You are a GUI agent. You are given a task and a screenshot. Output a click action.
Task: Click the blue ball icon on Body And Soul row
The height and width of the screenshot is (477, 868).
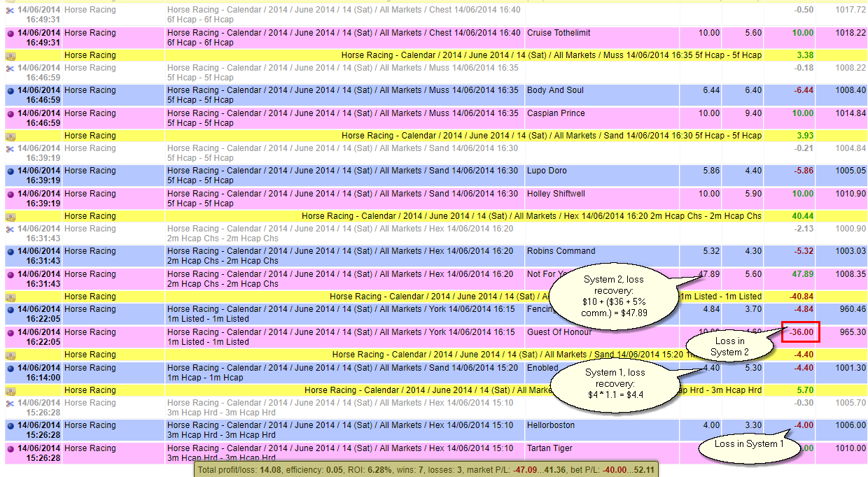coord(10,90)
